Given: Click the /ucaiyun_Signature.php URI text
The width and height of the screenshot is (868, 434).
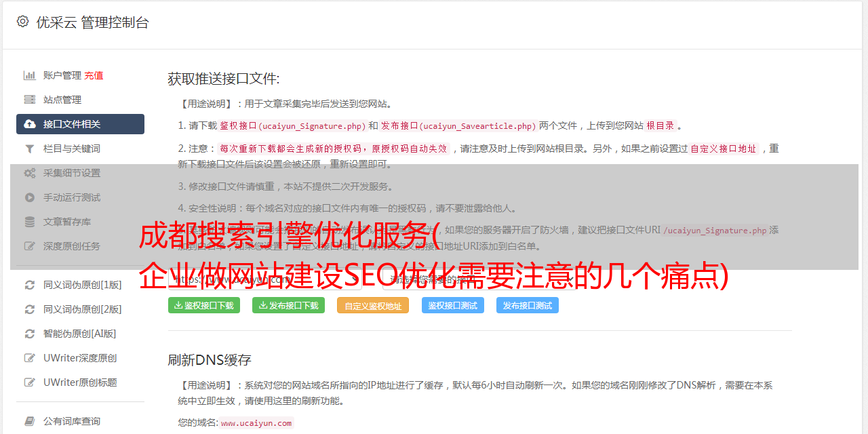Looking at the screenshot, I should point(715,231).
